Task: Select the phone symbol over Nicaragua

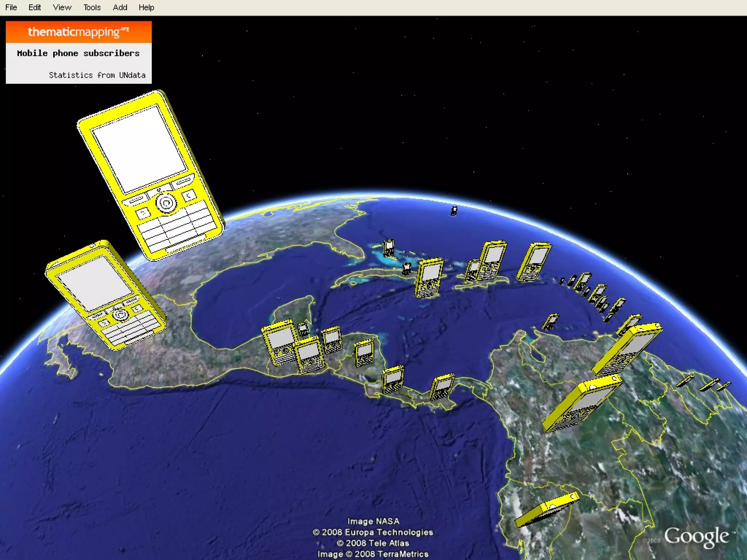Action: [364, 353]
